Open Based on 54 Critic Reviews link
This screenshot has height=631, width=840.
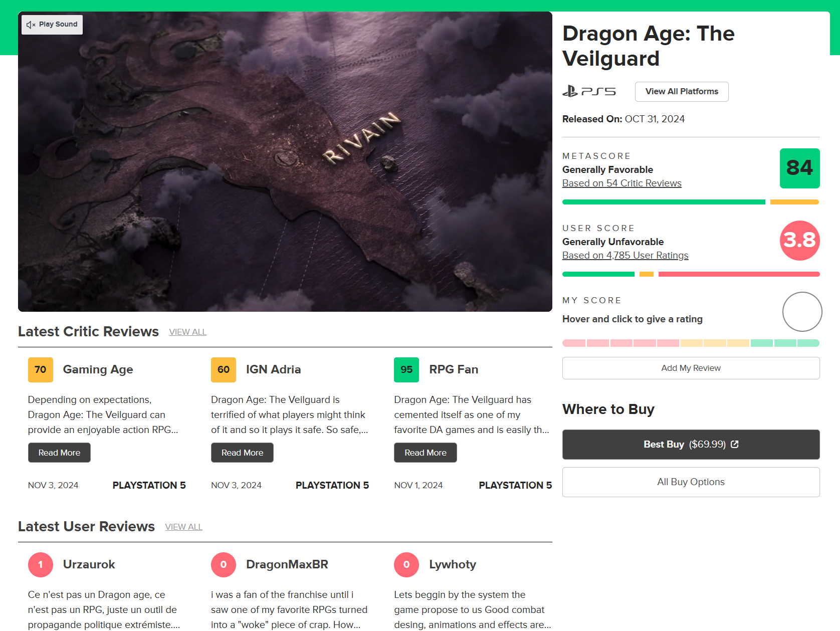621,183
